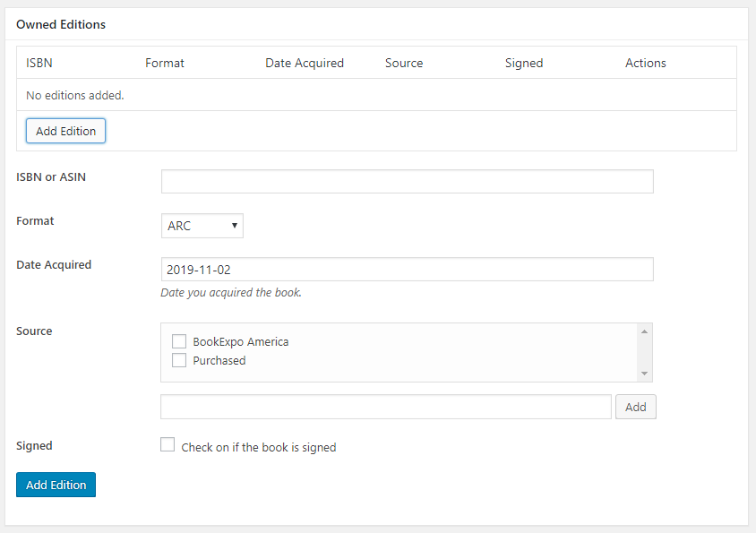The height and width of the screenshot is (533, 756).
Task: Click the Actions column header
Action: [x=645, y=64]
